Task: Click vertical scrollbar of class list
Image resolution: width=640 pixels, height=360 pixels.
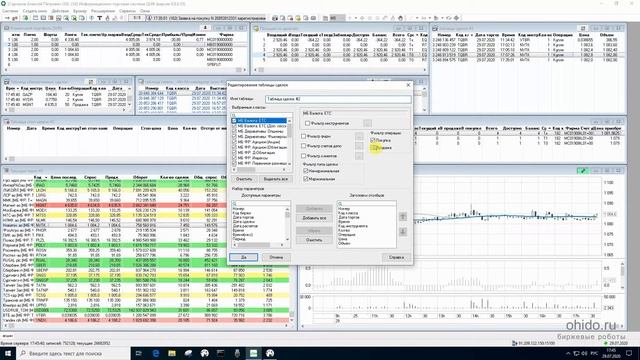Action: [x=290, y=143]
